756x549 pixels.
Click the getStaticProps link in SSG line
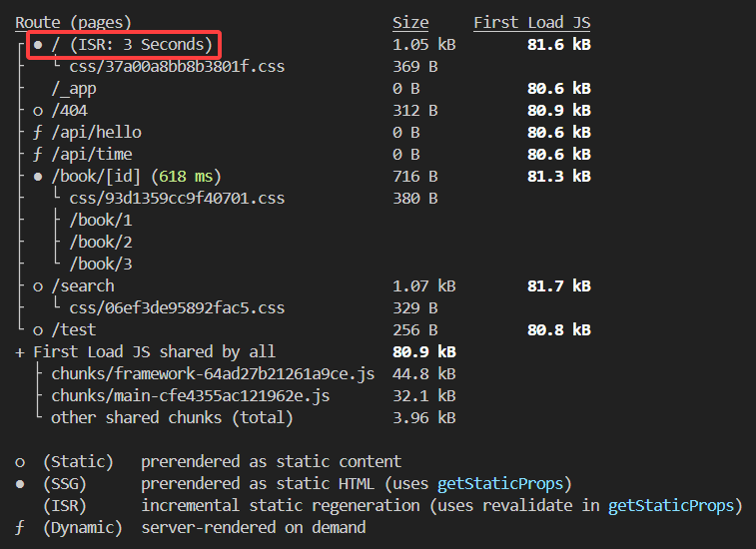500,484
